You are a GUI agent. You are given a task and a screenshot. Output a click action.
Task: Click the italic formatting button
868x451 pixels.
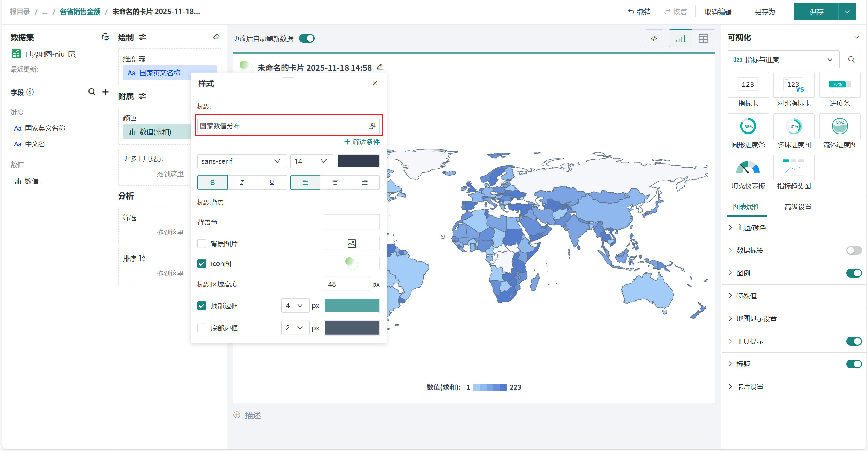[x=242, y=182]
